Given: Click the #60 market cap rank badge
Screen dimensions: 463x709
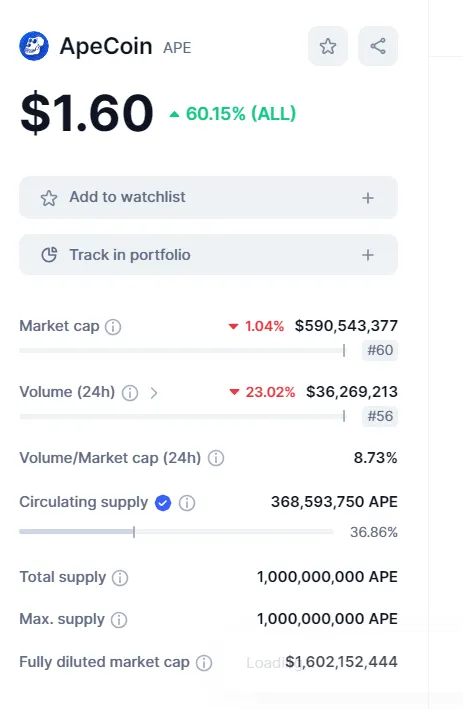Looking at the screenshot, I should (380, 350).
